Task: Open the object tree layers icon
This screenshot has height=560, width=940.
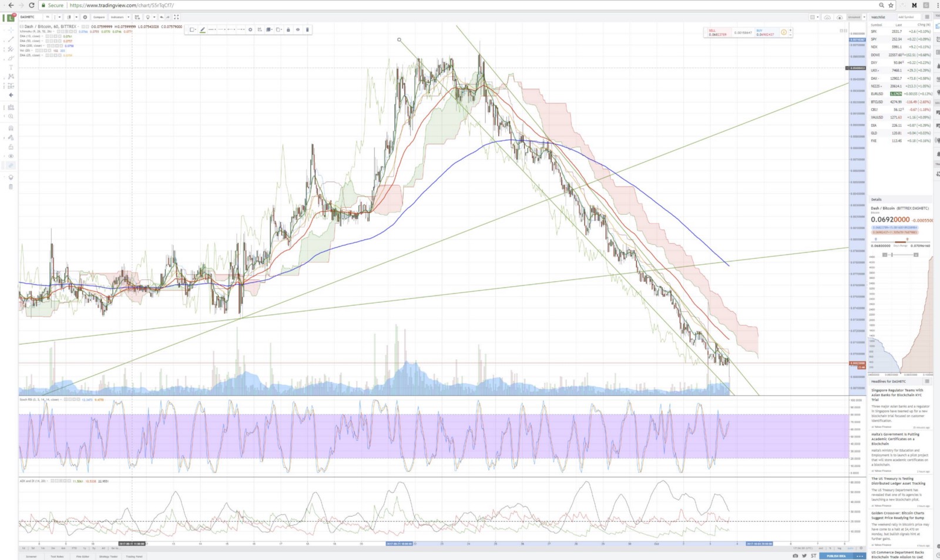Action: point(11,177)
